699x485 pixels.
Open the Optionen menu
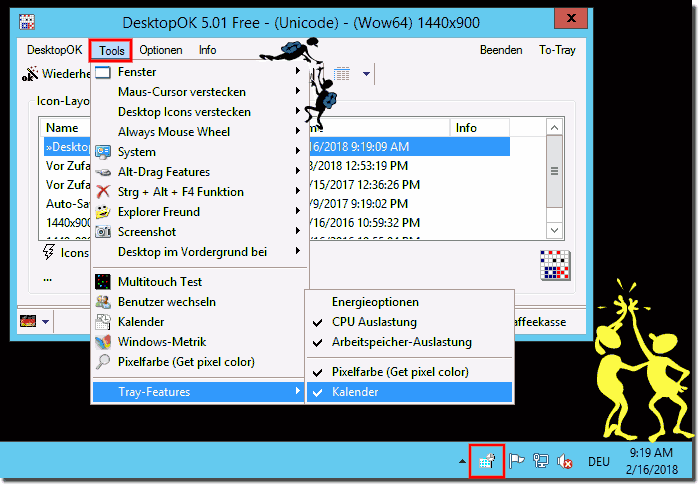(x=161, y=50)
